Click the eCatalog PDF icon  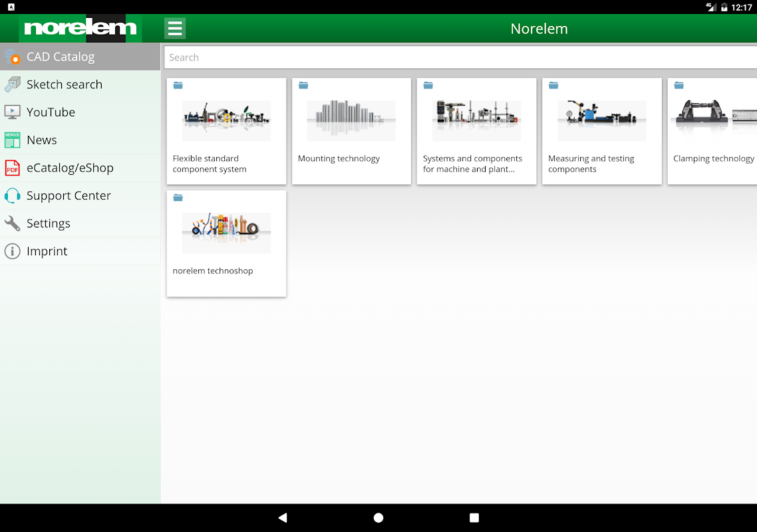point(12,168)
